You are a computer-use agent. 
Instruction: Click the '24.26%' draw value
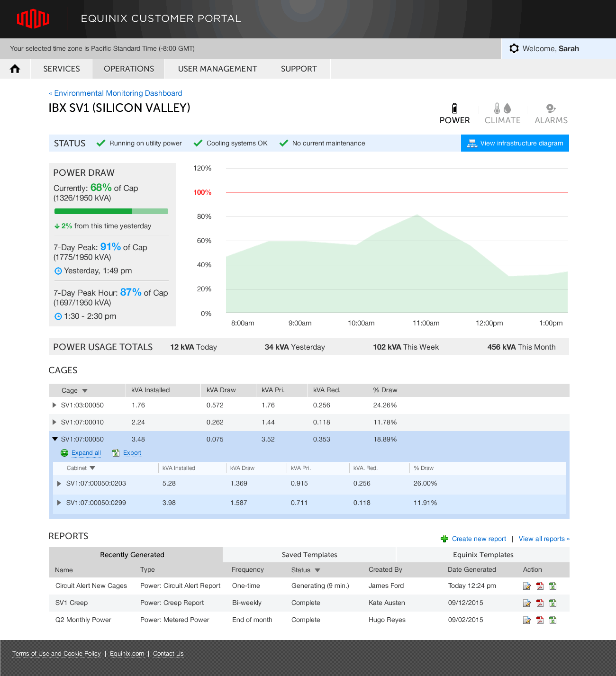[x=385, y=406]
